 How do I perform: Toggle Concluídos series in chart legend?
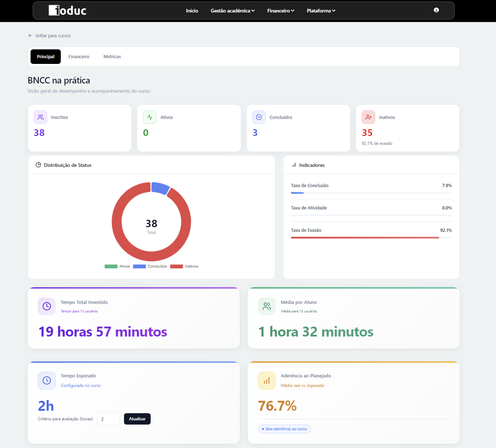click(150, 266)
